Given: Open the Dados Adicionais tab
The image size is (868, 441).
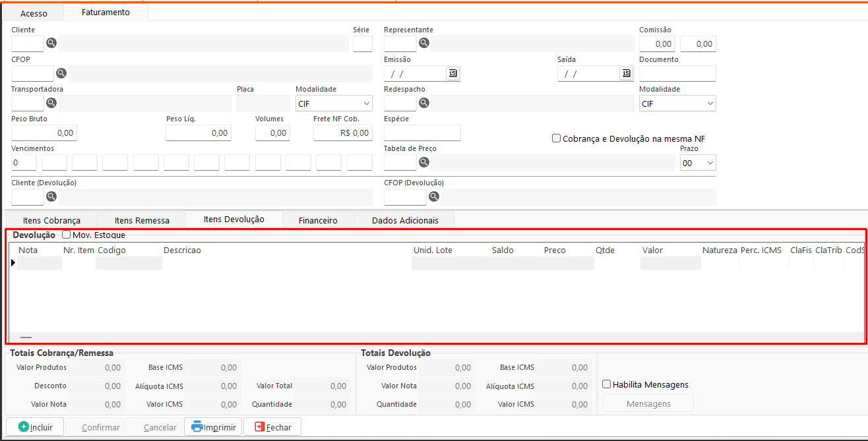Looking at the screenshot, I should pyautogui.click(x=404, y=220).
